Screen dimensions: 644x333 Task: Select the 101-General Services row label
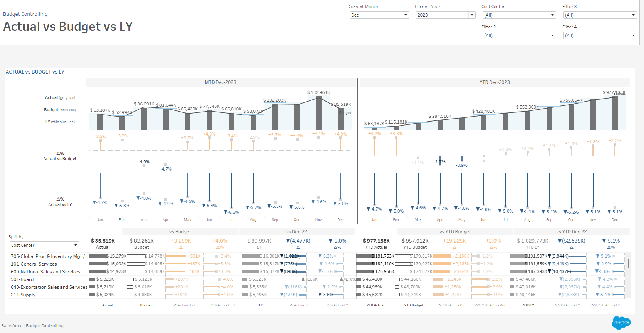tap(34, 264)
